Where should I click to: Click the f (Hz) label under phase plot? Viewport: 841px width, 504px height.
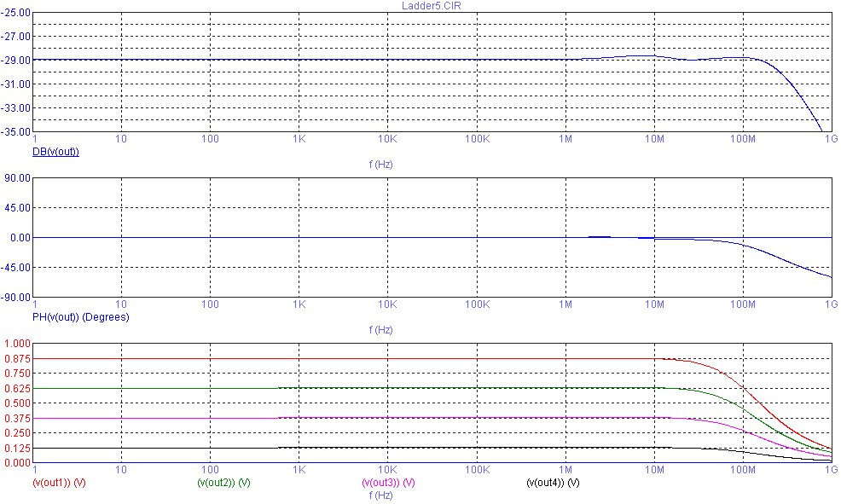[x=380, y=330]
